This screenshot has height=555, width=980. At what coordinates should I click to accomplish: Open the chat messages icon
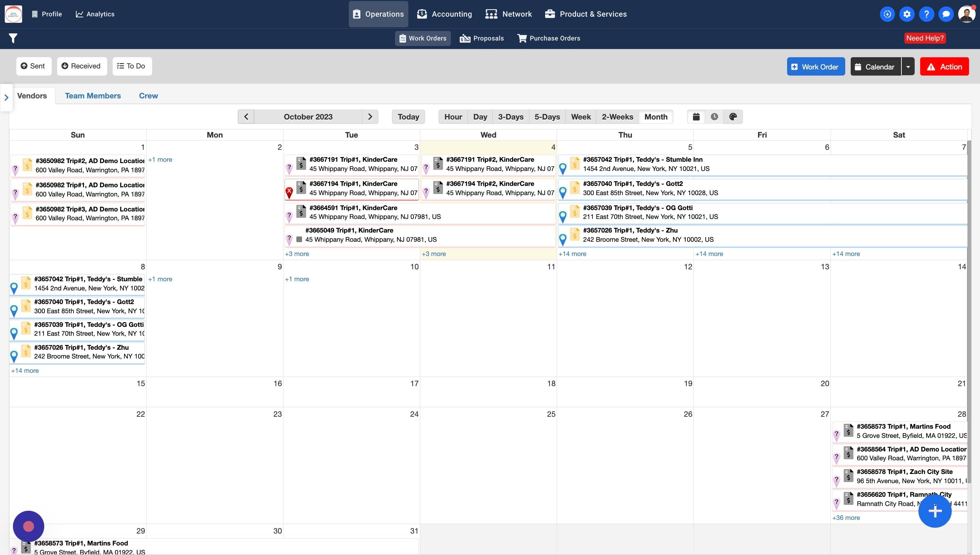[x=946, y=14]
